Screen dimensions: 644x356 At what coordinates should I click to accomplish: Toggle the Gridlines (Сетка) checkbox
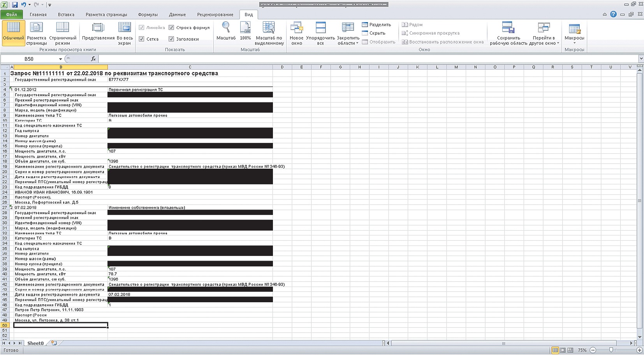(142, 39)
